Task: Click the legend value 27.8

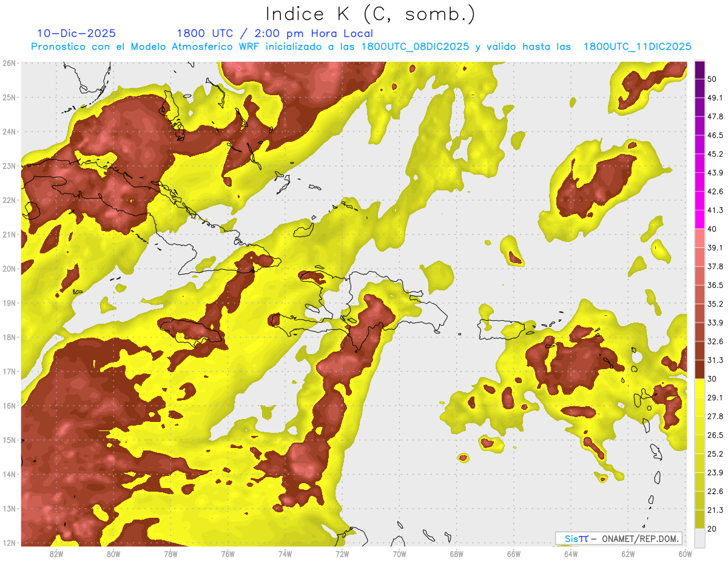Action: tap(715, 416)
